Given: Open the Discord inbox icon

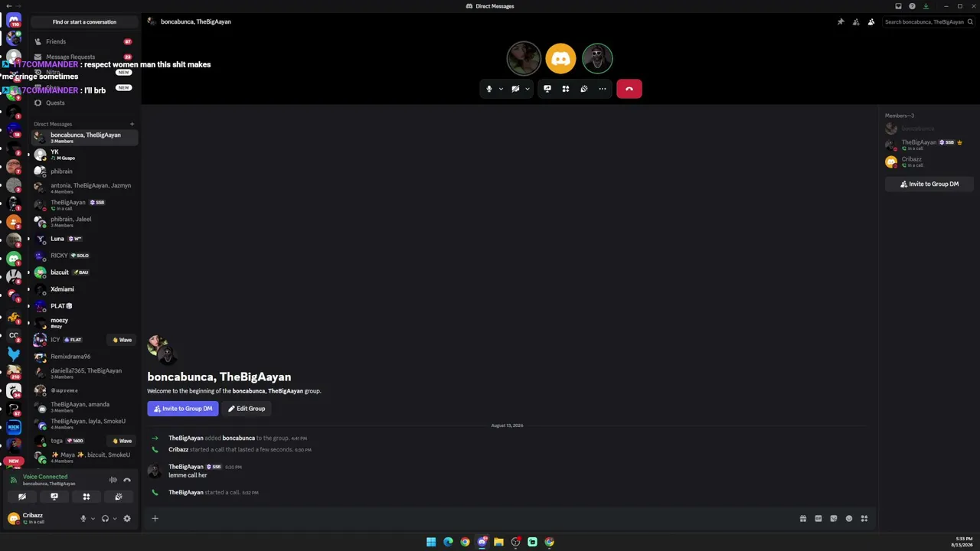Looking at the screenshot, I should coord(898,6).
